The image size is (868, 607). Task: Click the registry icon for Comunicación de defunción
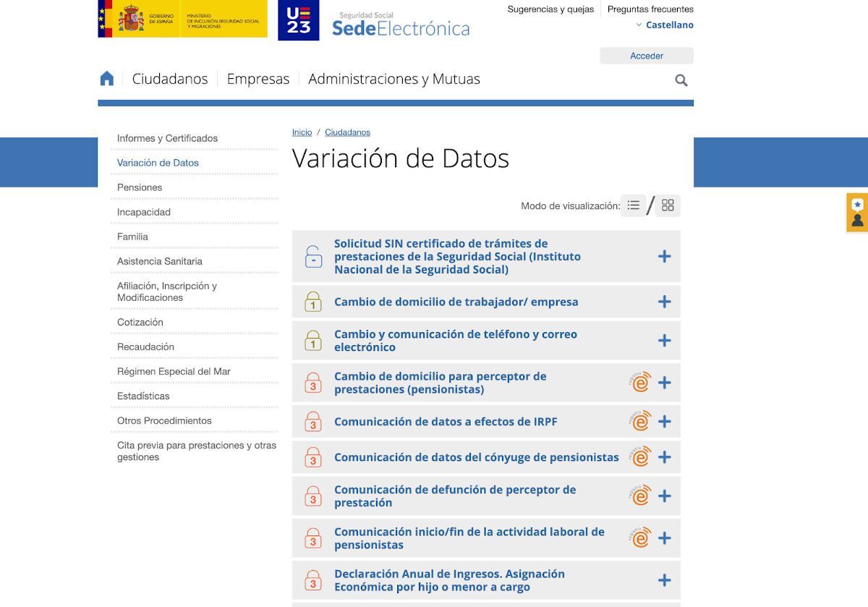click(640, 496)
